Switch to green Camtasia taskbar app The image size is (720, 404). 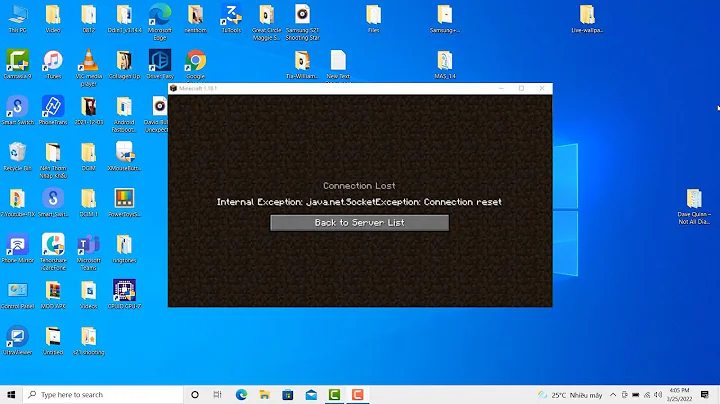coord(334,395)
